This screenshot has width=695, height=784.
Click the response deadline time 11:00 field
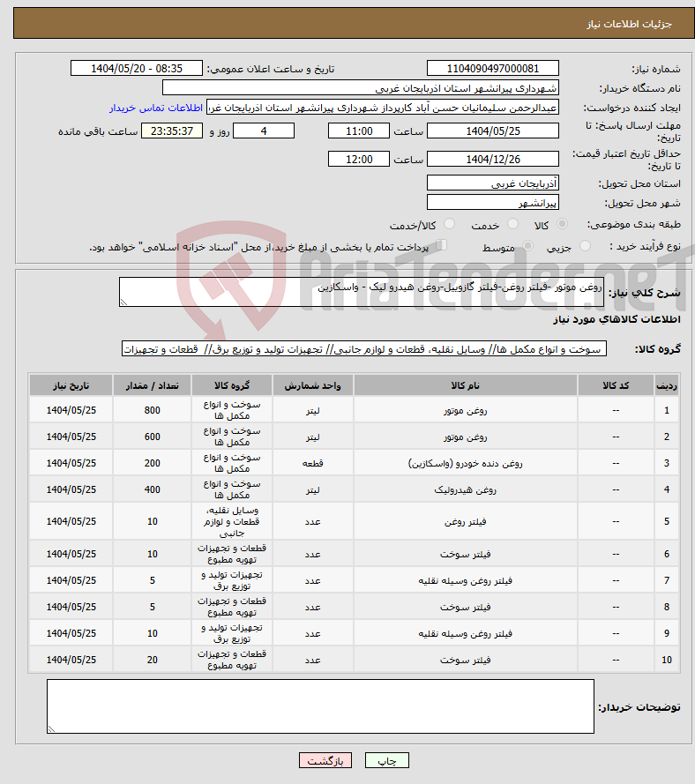[x=358, y=131]
